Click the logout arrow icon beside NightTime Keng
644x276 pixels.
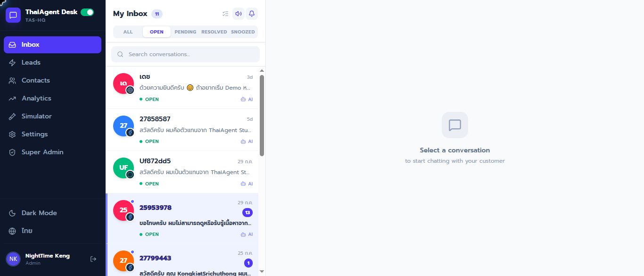93,259
